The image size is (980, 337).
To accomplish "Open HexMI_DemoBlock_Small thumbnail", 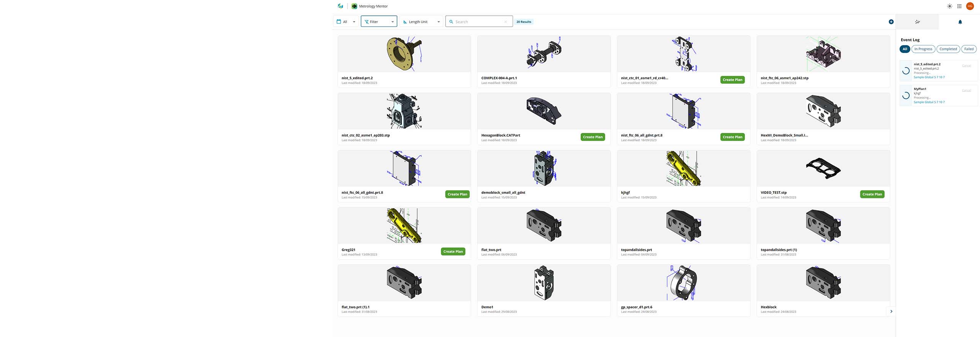I will [823, 111].
